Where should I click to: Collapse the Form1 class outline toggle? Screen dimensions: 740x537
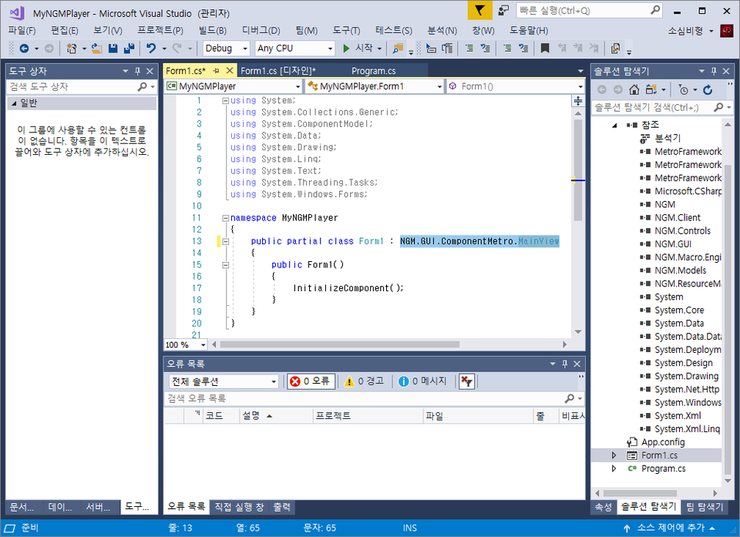point(226,242)
